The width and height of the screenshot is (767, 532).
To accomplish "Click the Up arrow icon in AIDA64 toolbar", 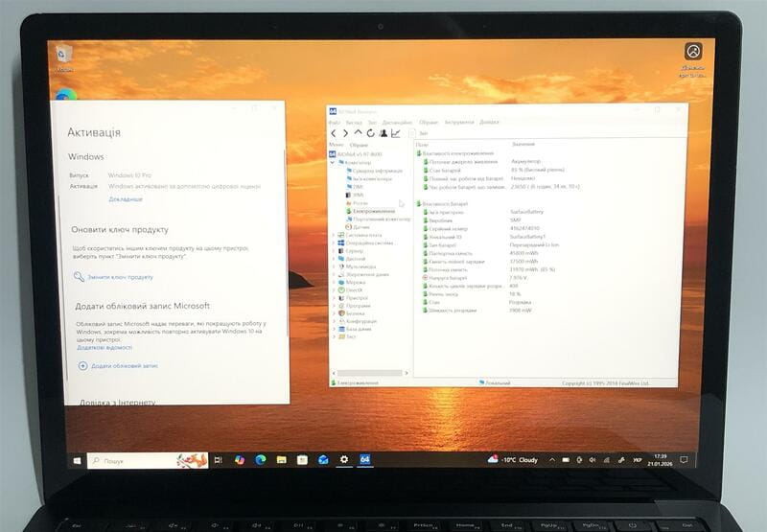I will (358, 133).
